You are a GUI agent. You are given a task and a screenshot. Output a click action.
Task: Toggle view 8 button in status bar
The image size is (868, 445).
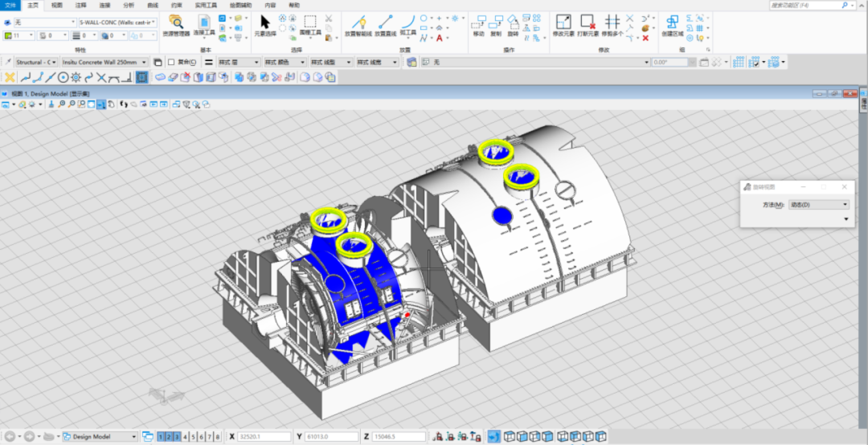(218, 437)
